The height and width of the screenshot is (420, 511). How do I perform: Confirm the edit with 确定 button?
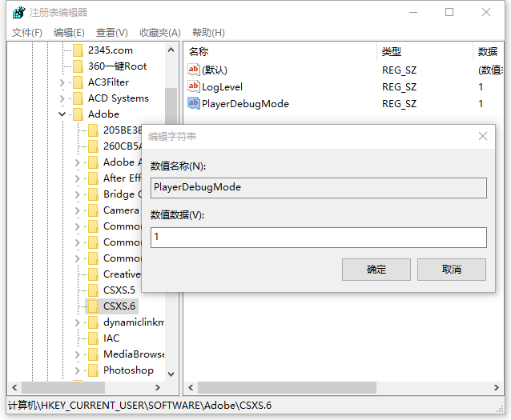tap(376, 270)
